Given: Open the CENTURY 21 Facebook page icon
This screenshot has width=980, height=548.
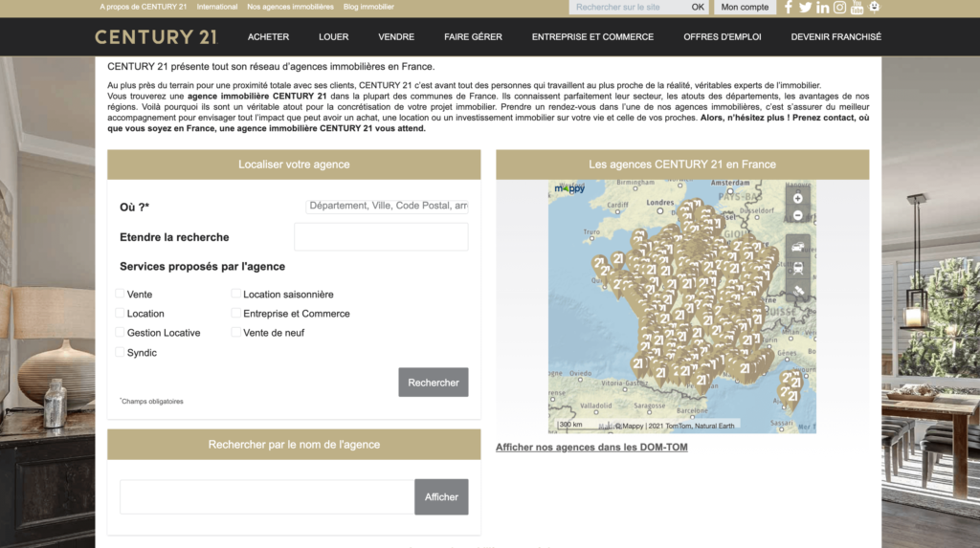Looking at the screenshot, I should [789, 7].
